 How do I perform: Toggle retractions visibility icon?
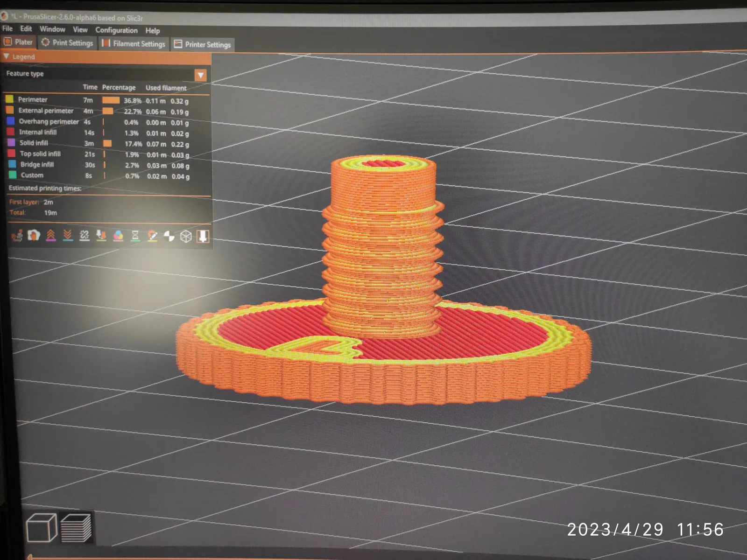(x=51, y=235)
